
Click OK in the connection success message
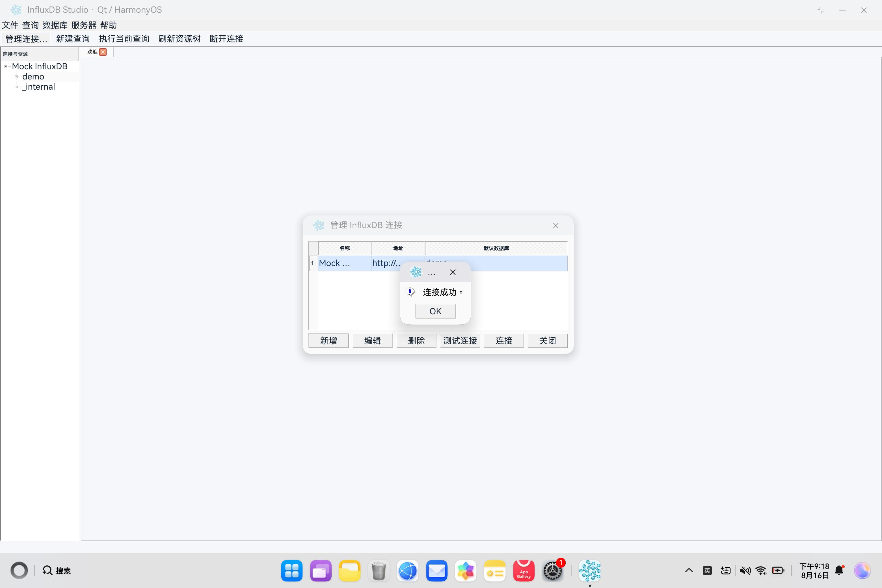(435, 311)
